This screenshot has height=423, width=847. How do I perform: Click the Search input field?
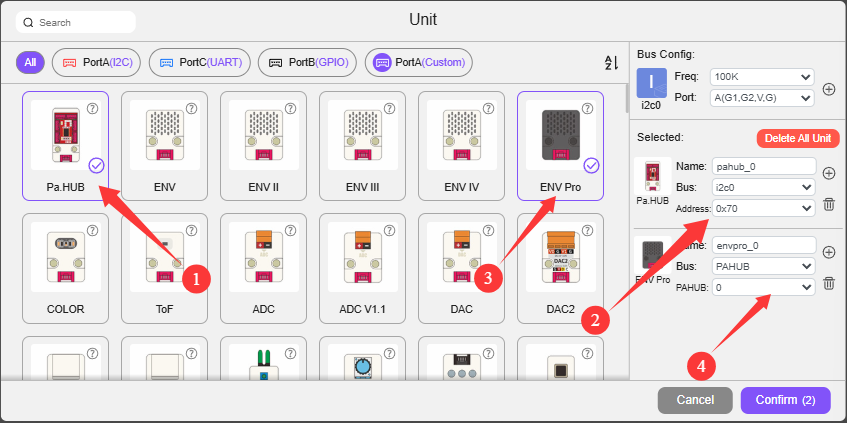(76, 23)
